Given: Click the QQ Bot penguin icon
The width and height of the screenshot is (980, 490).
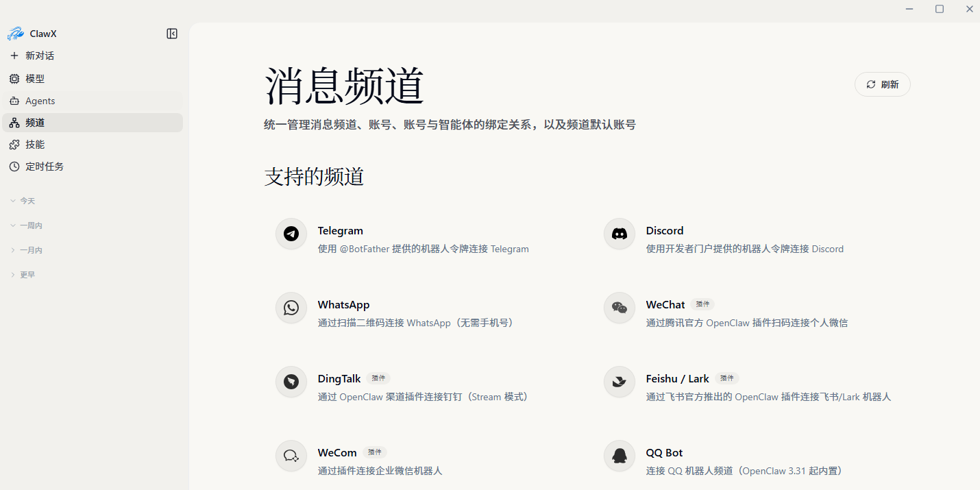Looking at the screenshot, I should tap(620, 456).
